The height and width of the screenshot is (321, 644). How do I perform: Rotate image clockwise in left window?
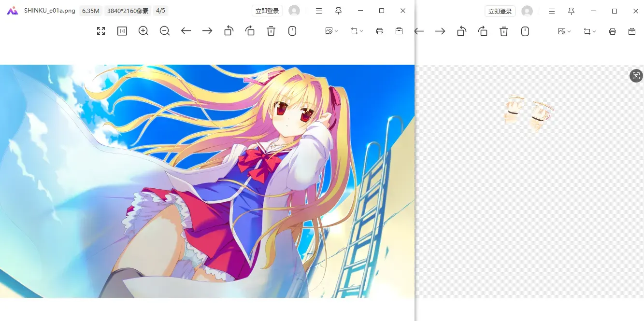(x=250, y=31)
